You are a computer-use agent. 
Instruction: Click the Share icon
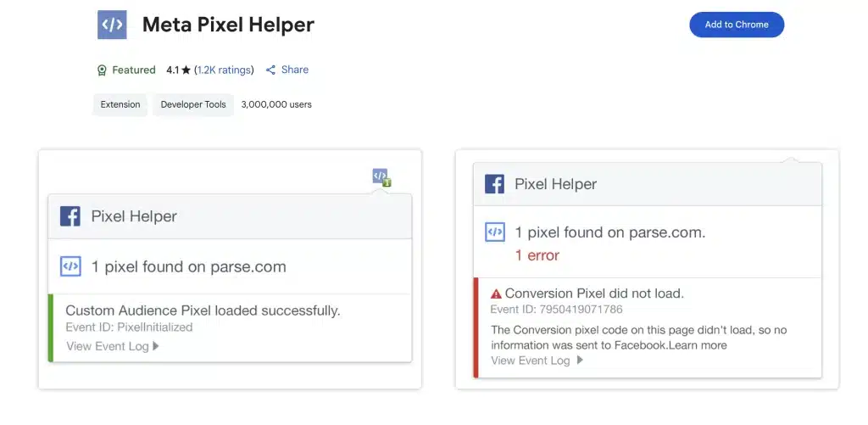coord(271,70)
